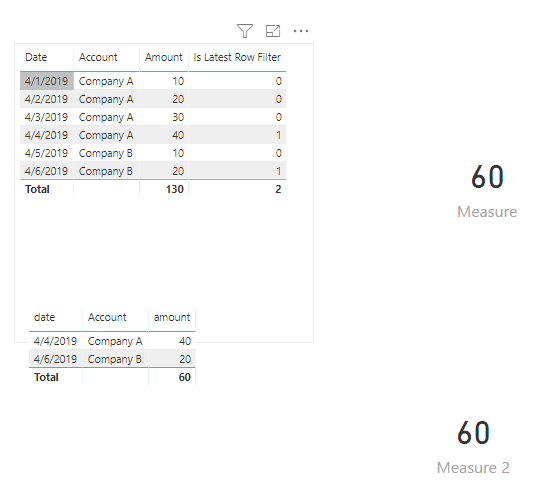
Task: Open the more options ellipsis
Action: click(x=301, y=31)
